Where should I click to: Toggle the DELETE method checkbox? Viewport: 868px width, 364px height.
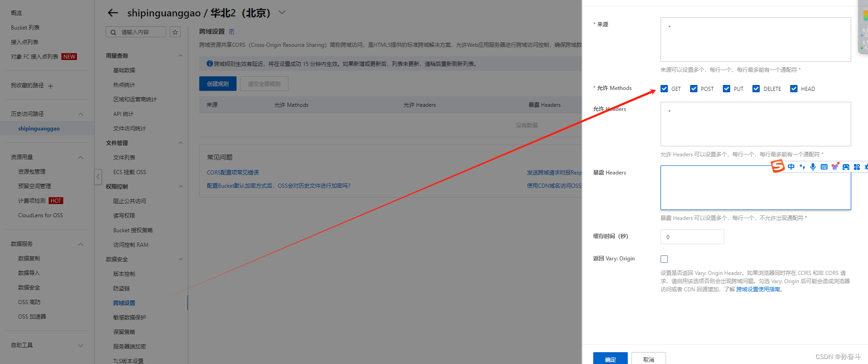(756, 89)
